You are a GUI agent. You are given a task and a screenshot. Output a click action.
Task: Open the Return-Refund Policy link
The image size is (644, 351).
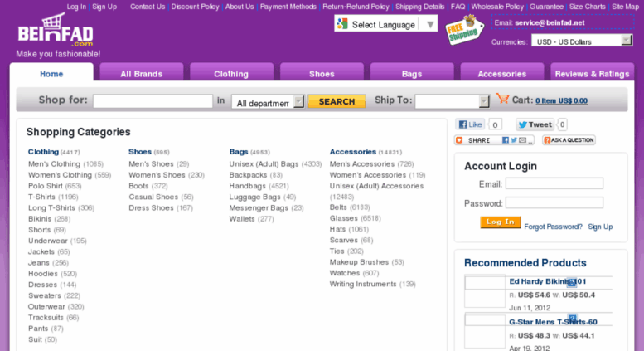[356, 7]
